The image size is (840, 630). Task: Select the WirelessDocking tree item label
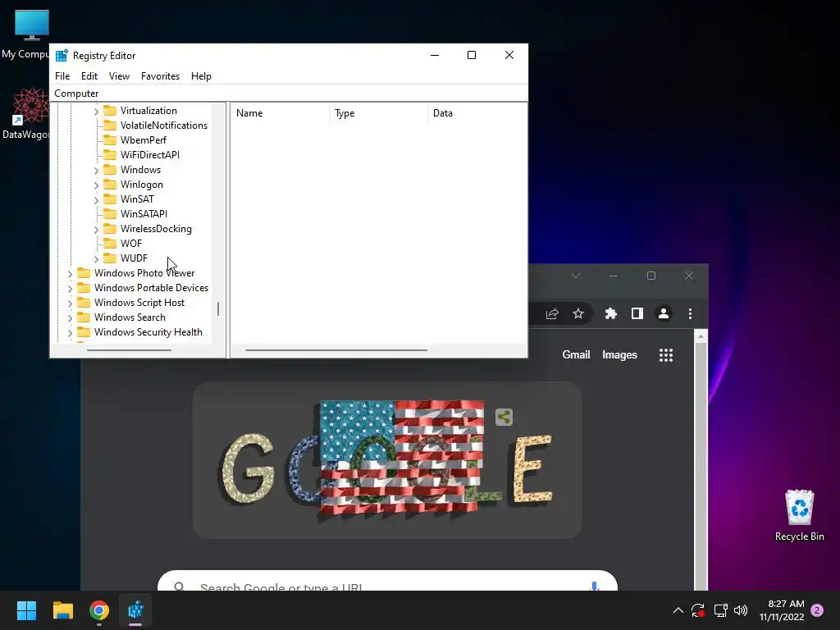click(x=156, y=229)
